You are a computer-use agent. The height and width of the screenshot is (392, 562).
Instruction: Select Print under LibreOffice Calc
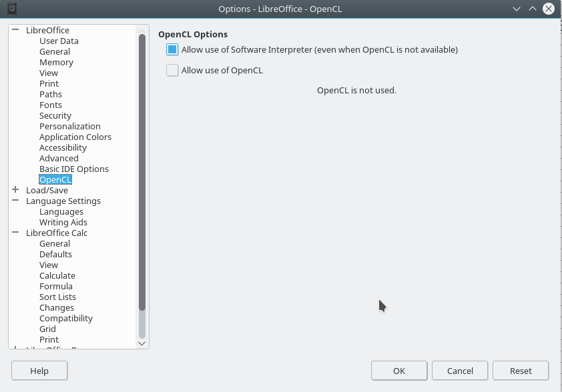[x=49, y=339]
